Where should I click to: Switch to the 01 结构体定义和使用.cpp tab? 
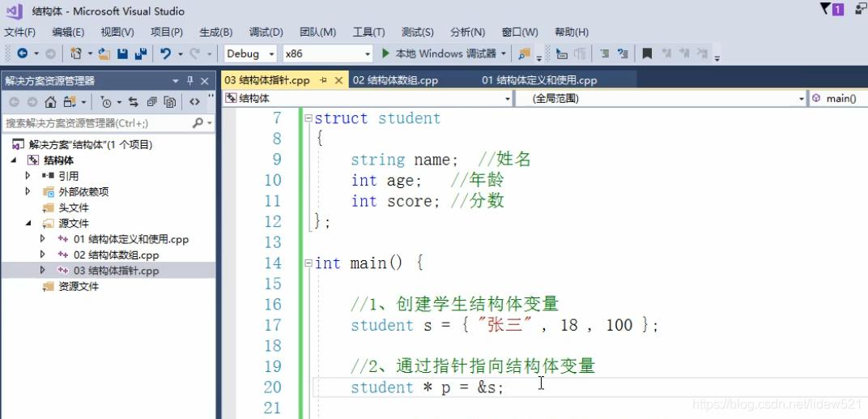pyautogui.click(x=539, y=80)
